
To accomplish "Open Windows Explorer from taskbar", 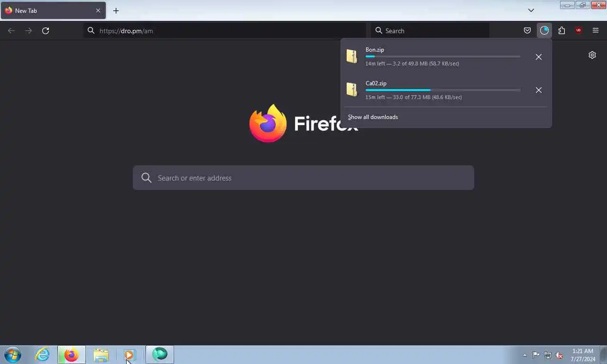I will pos(101,355).
